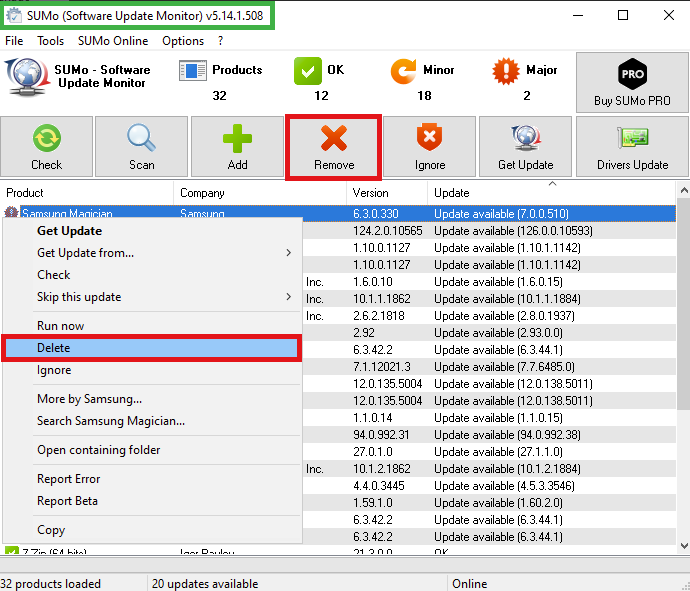This screenshot has height=591, width=690.
Task: Select Search Samsung Magician... entry
Action: (x=151, y=421)
